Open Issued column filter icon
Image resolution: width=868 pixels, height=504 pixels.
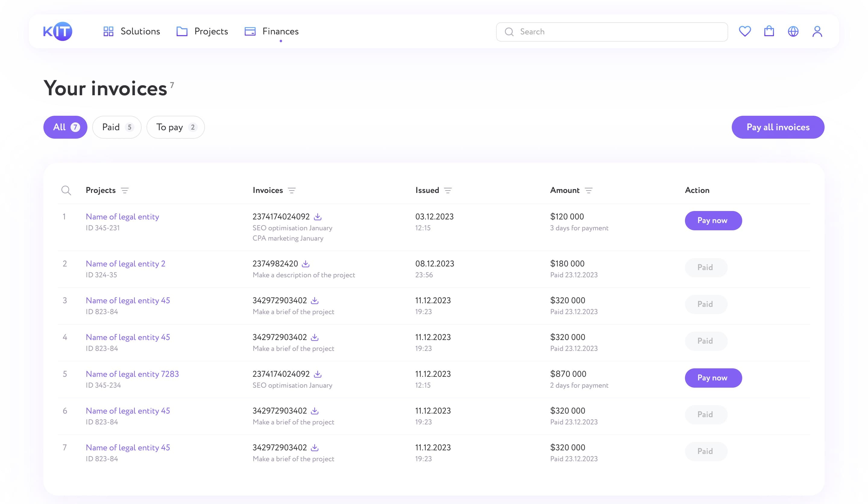(448, 191)
